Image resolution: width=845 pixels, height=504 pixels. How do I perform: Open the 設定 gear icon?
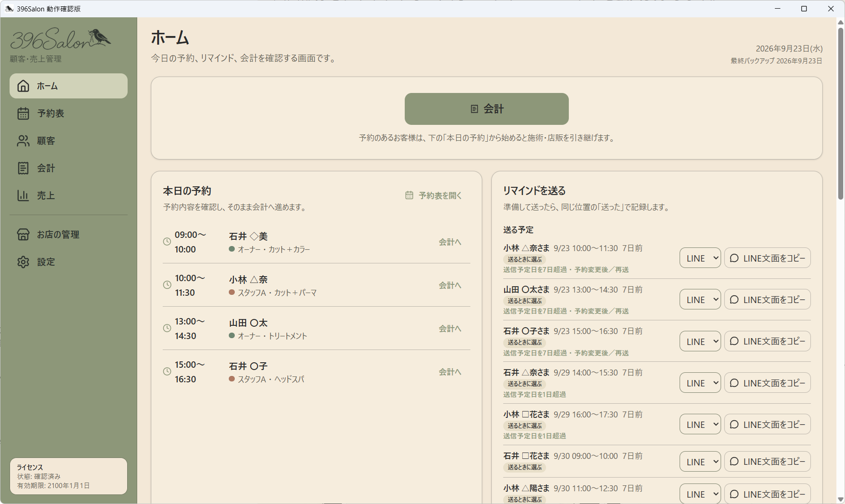pos(23,262)
